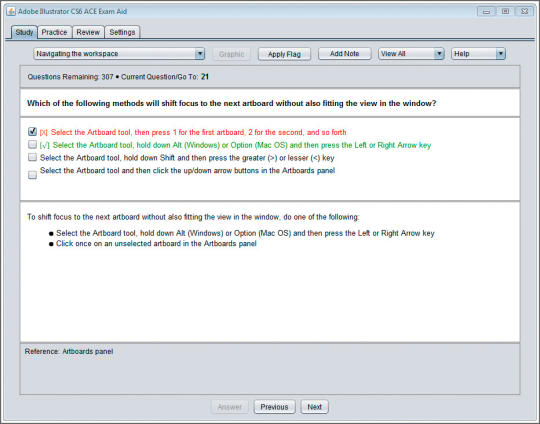The image size is (540, 424).
Task: Check the up/down arrow buttons in Artboards panel answer
Action: 32,175
